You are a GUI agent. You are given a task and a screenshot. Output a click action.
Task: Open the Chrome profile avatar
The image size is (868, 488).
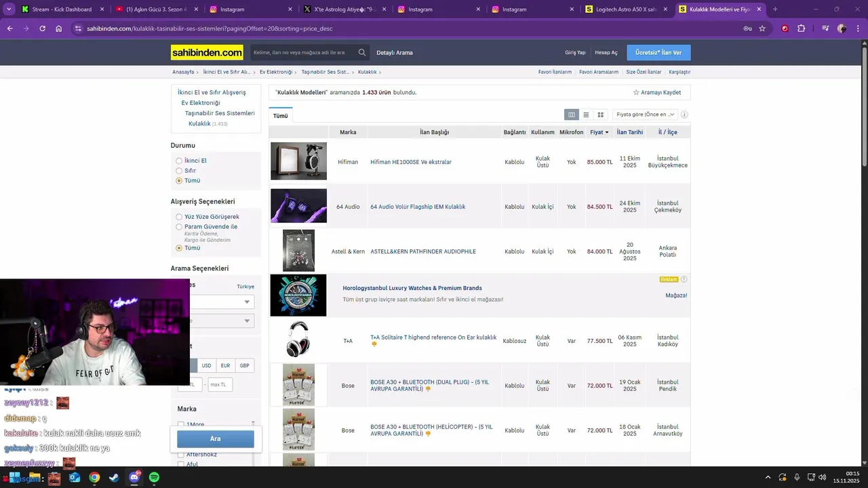pos(842,28)
